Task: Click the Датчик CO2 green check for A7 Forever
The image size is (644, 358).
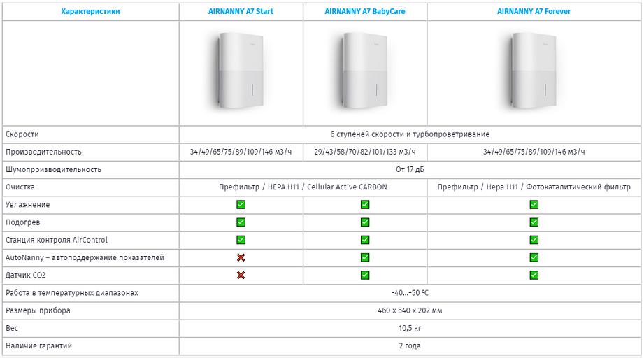Action: pyautogui.click(x=534, y=275)
